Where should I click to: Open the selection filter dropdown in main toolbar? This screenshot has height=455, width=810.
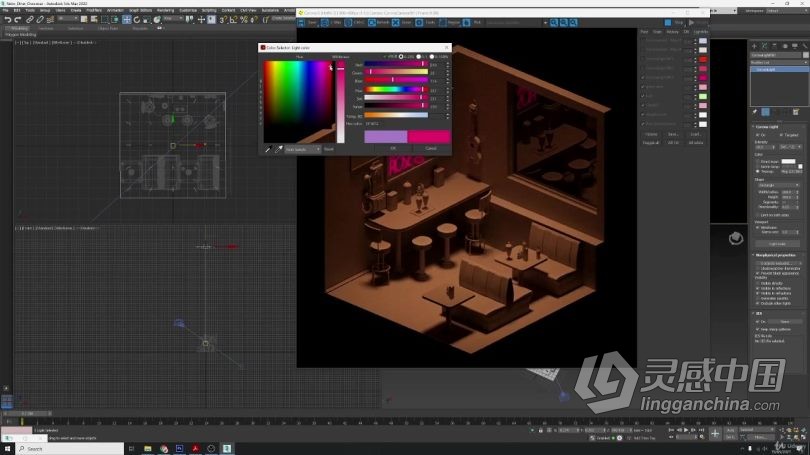click(x=67, y=19)
